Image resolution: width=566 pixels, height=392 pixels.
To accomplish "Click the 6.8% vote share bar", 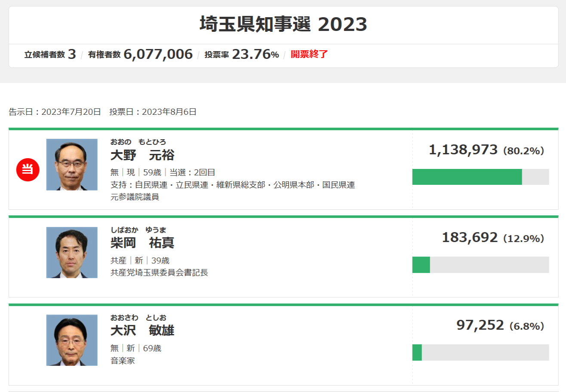I will pyautogui.click(x=480, y=352).
